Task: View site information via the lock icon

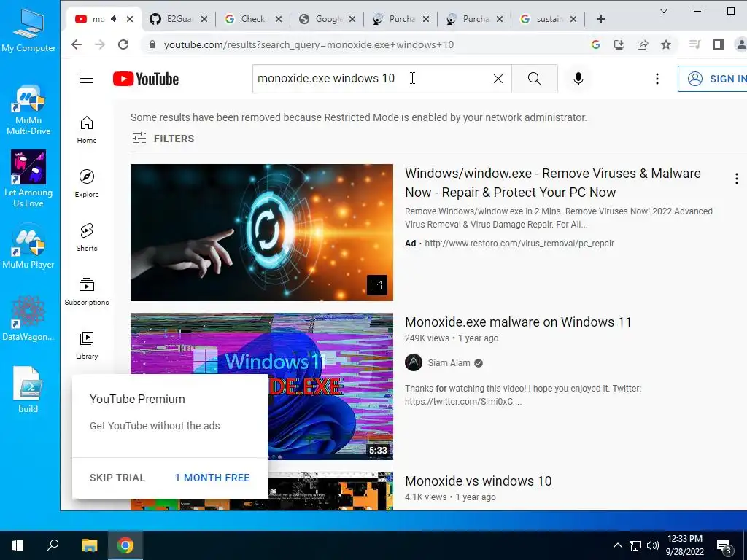Action: point(152,44)
